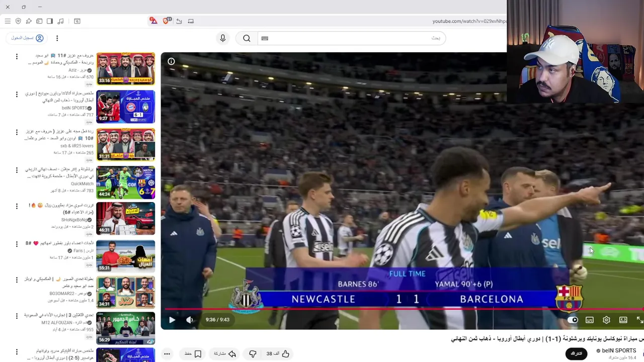
Task: Open the 33:16 duration video thumbnail
Action: 125,68
